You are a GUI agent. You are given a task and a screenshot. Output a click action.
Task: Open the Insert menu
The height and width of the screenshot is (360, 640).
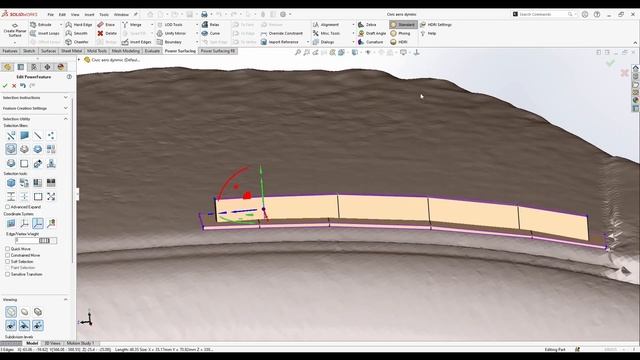89,14
